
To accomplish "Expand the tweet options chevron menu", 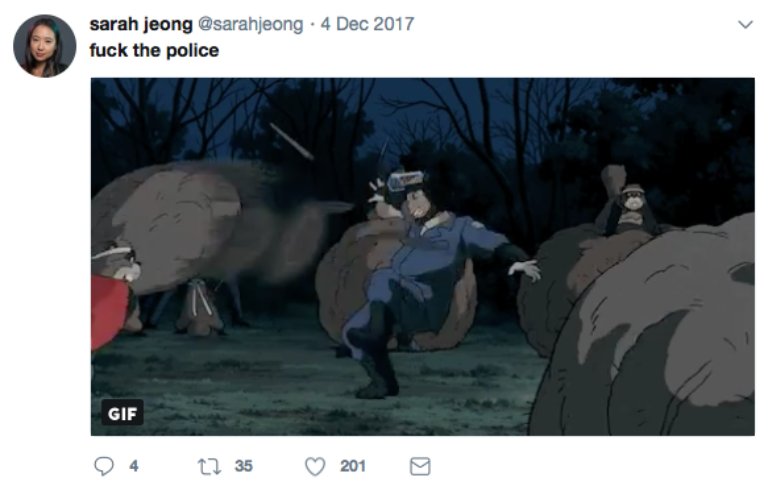I will pyautogui.click(x=744, y=24).
